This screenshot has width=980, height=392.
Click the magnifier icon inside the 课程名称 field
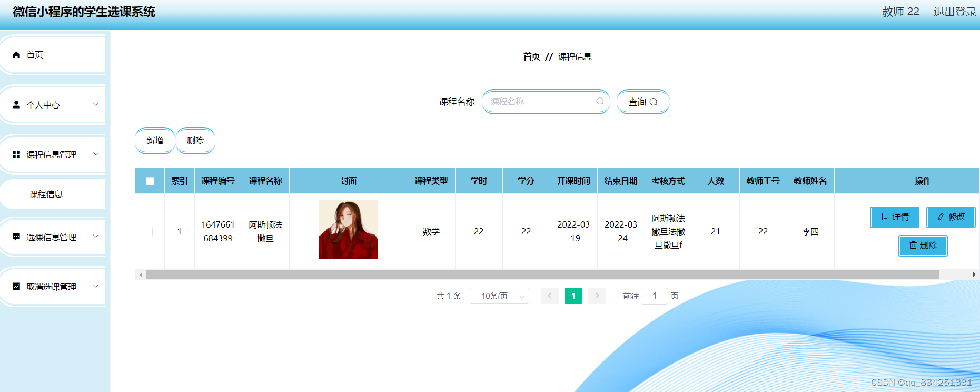600,102
